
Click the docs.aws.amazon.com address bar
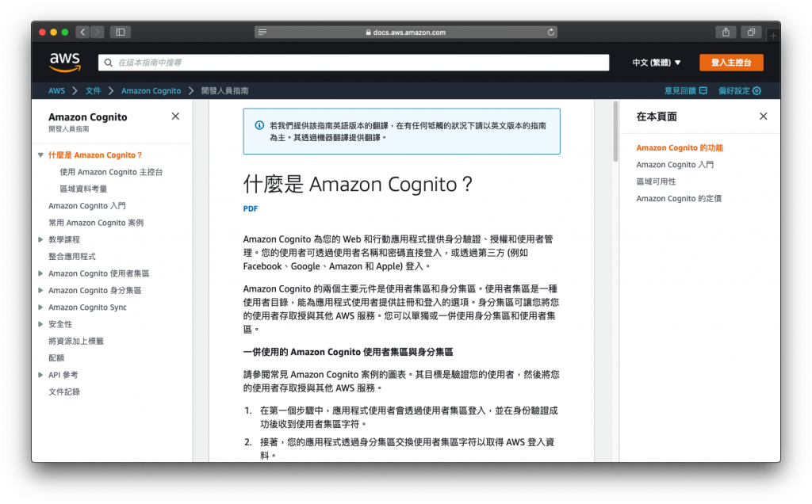click(405, 32)
